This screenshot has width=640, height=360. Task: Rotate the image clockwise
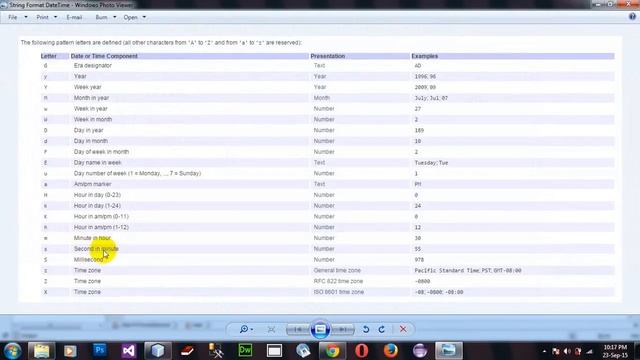click(x=382, y=329)
